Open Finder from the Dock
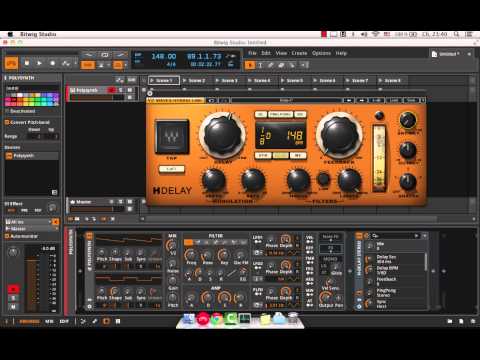480x360 pixels. 188,319
